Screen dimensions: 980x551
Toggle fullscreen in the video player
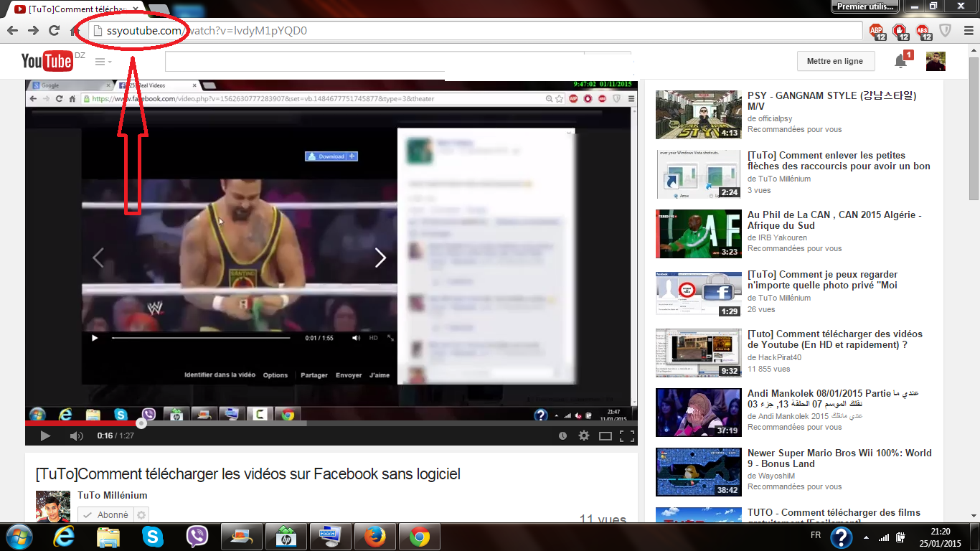(626, 435)
